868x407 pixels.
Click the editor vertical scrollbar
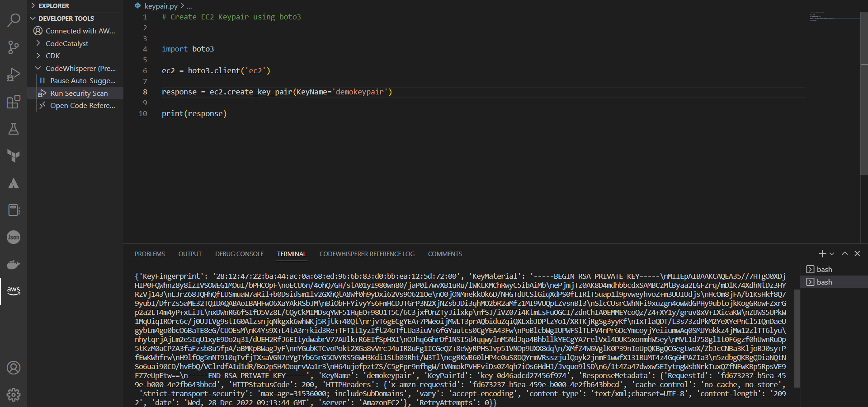coord(864,93)
